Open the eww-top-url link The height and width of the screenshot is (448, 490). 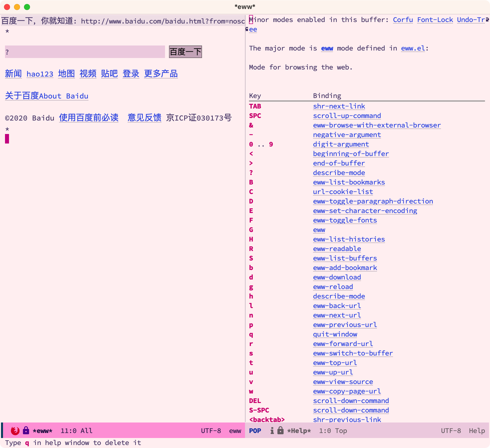pos(335,363)
